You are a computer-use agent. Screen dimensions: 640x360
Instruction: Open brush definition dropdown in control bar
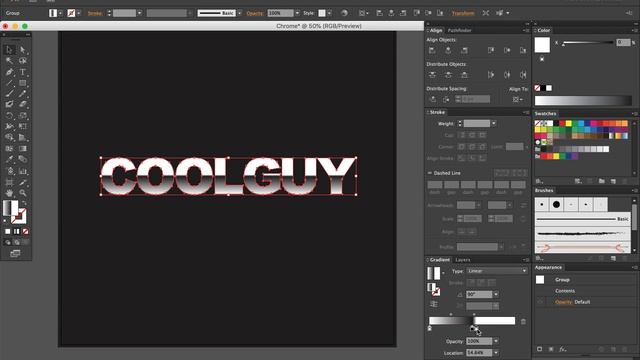[x=240, y=13]
